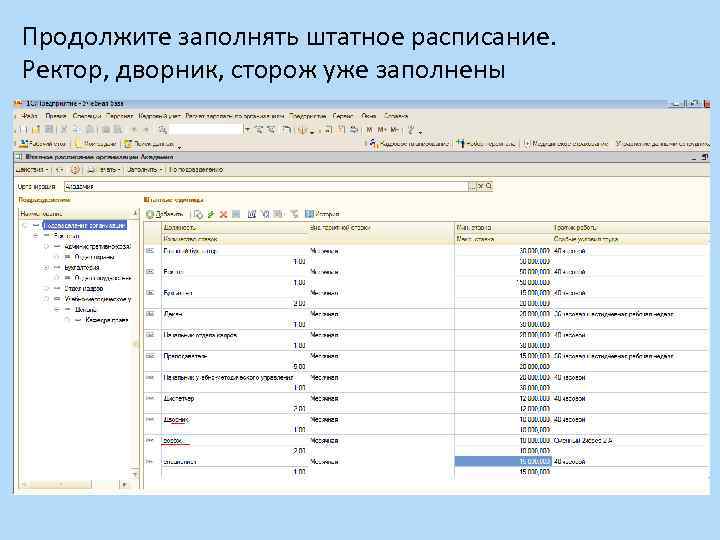Click down arrow of tree vertical scrollbar
This screenshot has height=540, width=720.
pyautogui.click(x=135, y=474)
